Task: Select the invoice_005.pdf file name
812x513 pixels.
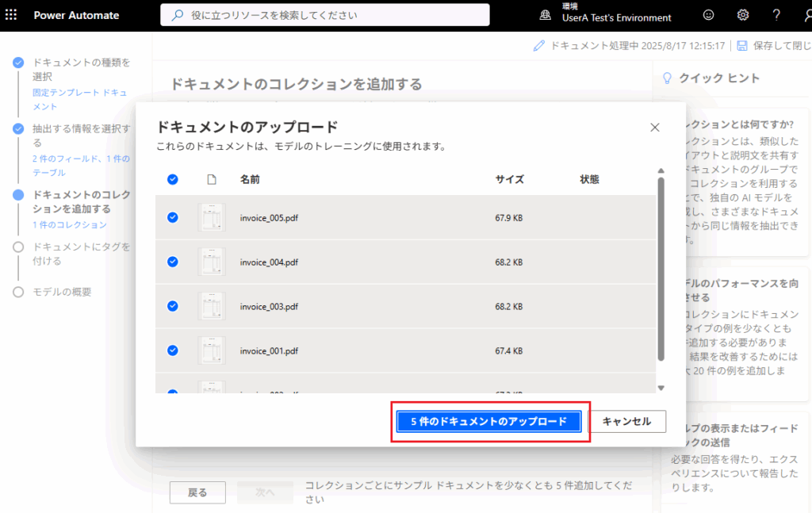Action: 269,218
